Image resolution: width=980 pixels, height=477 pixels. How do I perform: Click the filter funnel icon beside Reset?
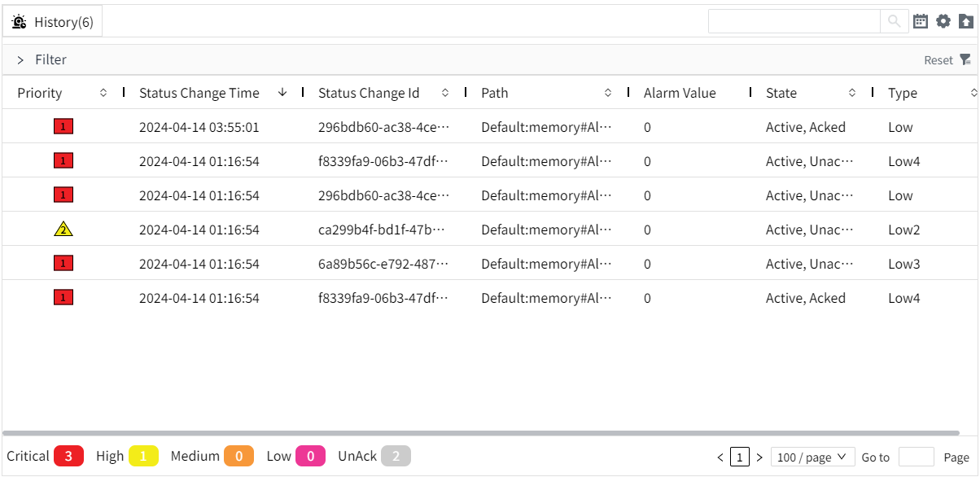coord(965,59)
